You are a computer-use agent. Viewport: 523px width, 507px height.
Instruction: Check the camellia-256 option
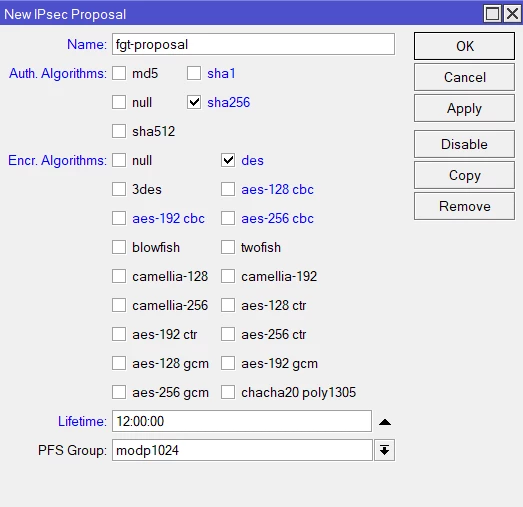(119, 305)
